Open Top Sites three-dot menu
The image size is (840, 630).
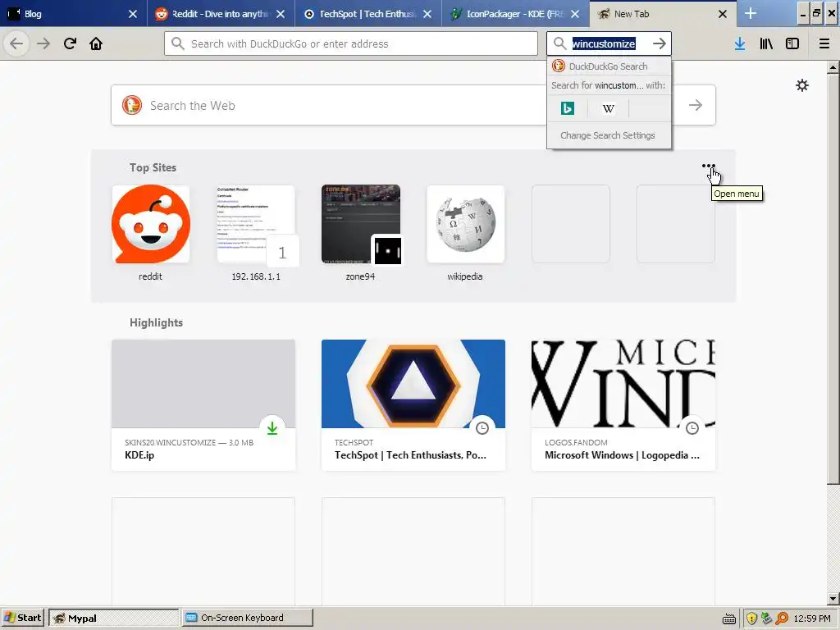(708, 166)
